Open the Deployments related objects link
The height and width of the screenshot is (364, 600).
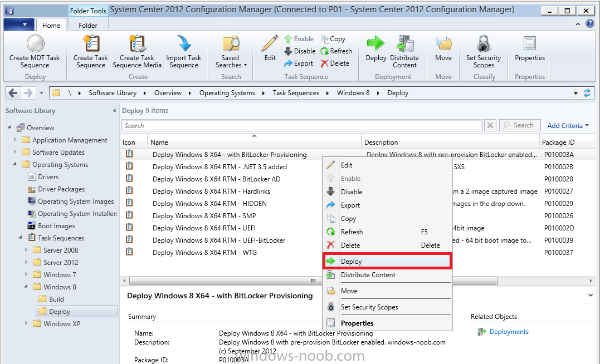coord(509,332)
